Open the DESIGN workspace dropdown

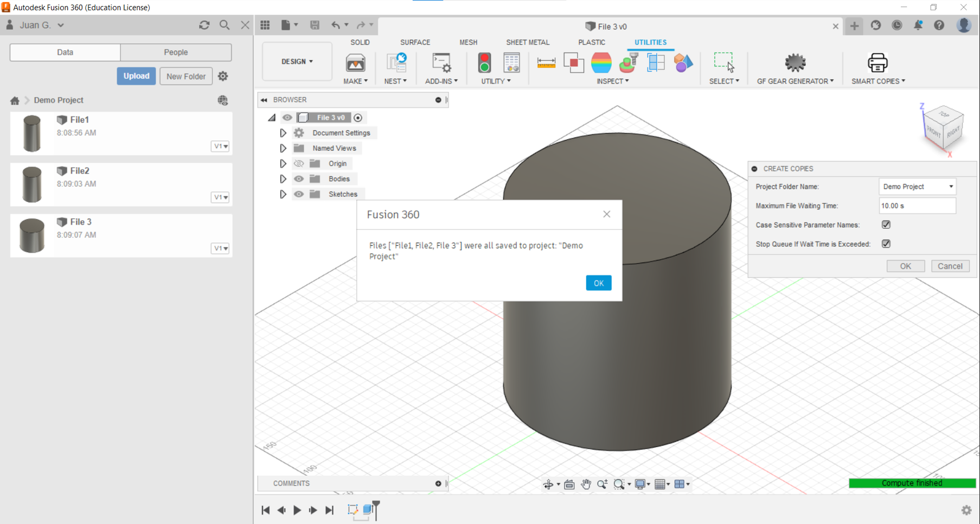(297, 62)
